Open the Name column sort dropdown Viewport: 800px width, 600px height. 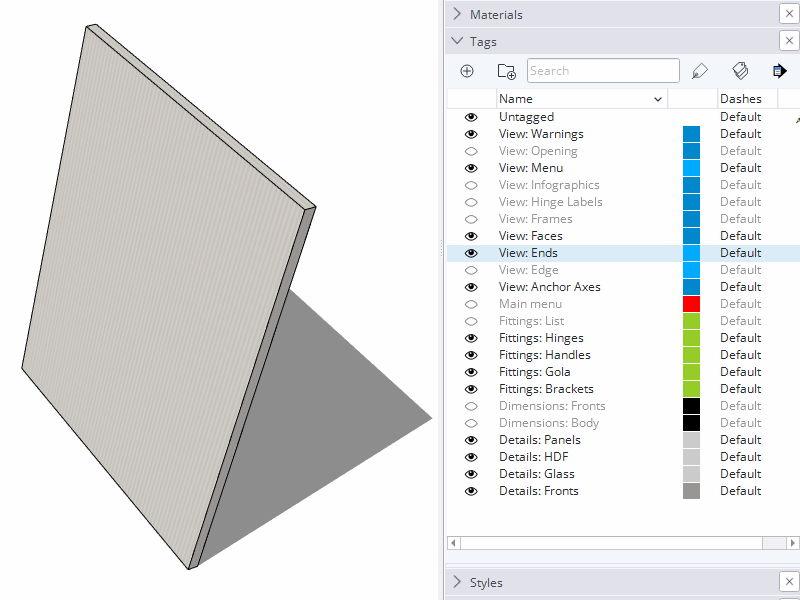point(659,98)
